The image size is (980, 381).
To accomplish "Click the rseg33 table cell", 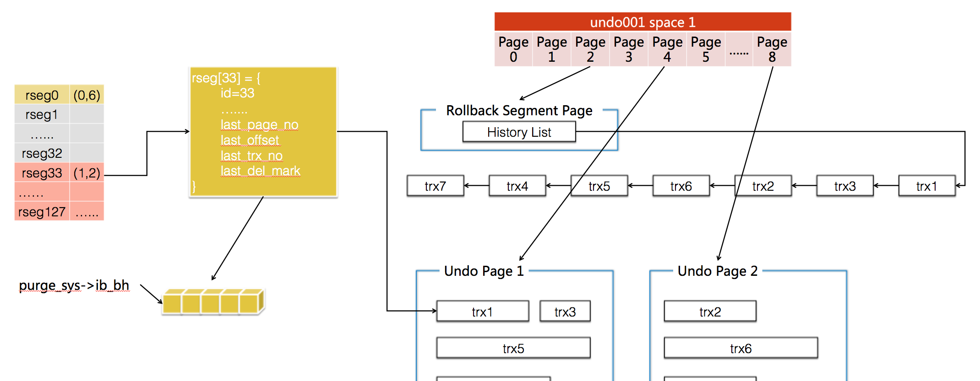I will [42, 172].
